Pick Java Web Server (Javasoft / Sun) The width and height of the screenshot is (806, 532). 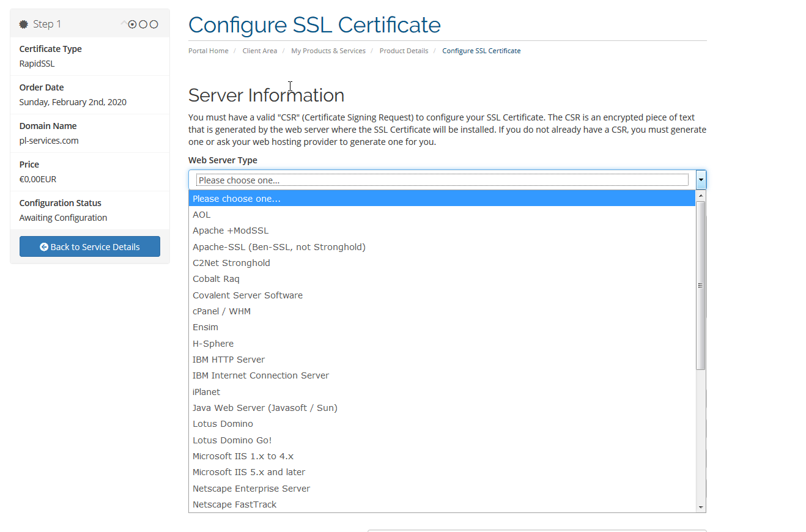442,408
